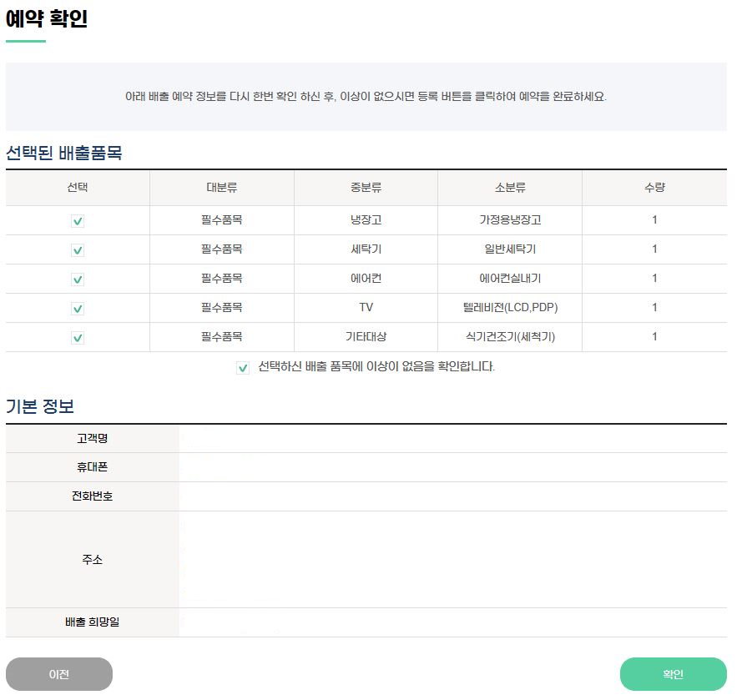The image size is (737, 700).
Task: Click the 휴대폰 label
Action: point(92,467)
